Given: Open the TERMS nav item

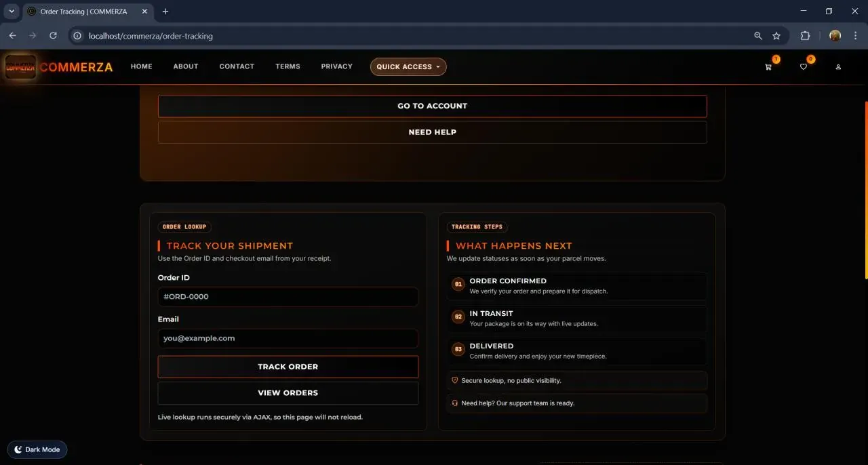Looking at the screenshot, I should coord(288,66).
